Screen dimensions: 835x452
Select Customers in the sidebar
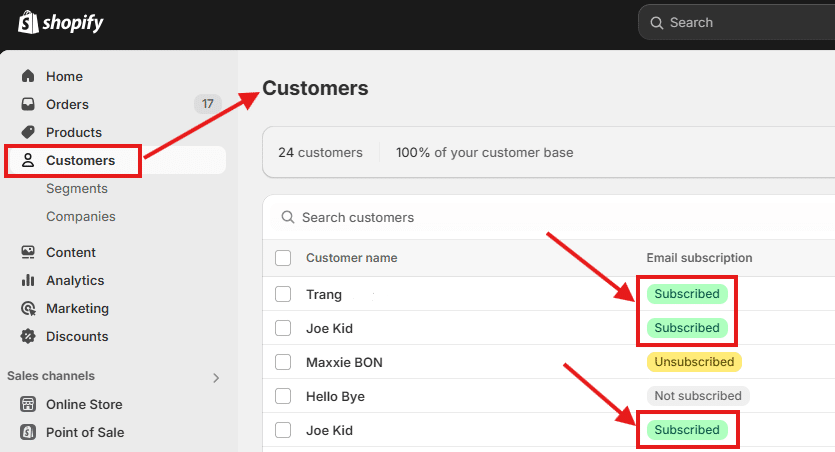(x=80, y=160)
